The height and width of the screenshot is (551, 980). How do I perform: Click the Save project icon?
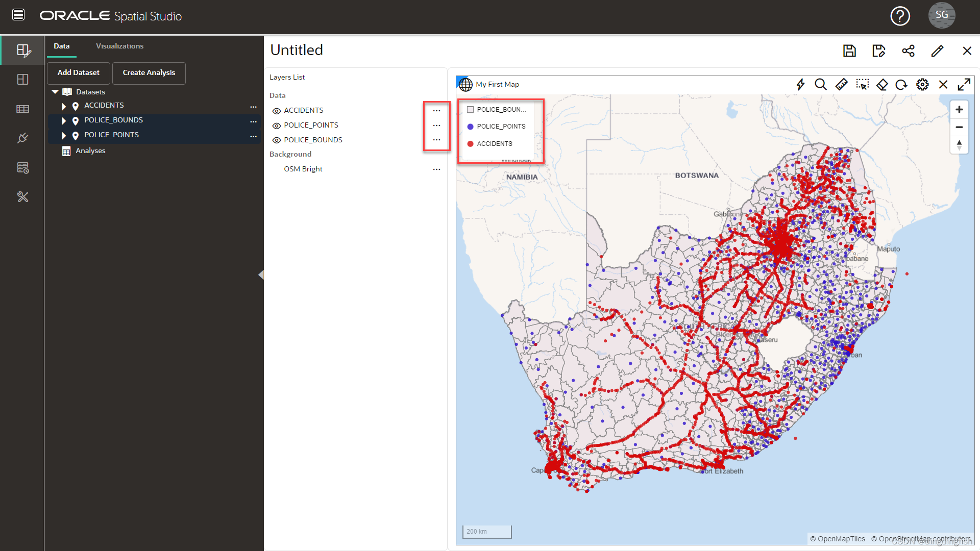[x=849, y=51]
